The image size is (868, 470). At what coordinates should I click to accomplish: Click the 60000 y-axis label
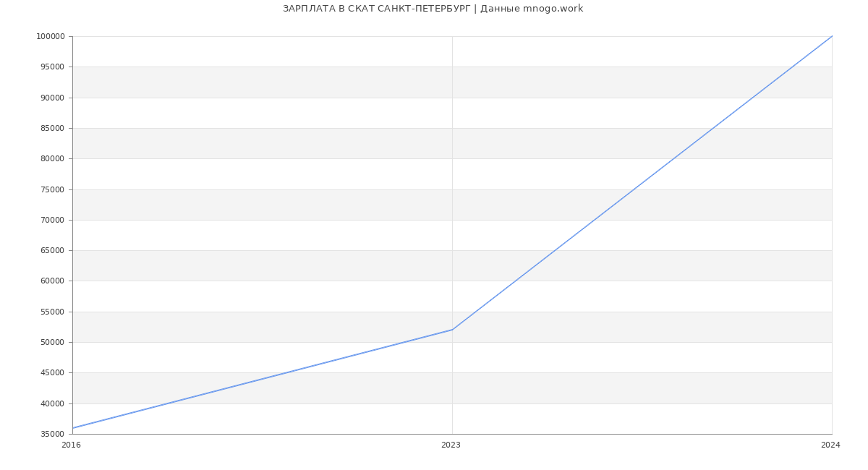pos(52,281)
